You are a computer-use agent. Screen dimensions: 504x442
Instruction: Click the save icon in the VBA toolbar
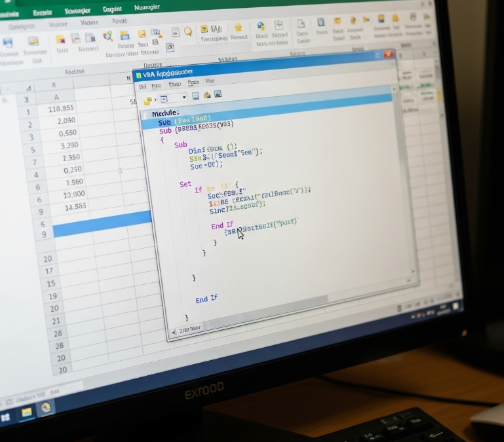(x=217, y=95)
